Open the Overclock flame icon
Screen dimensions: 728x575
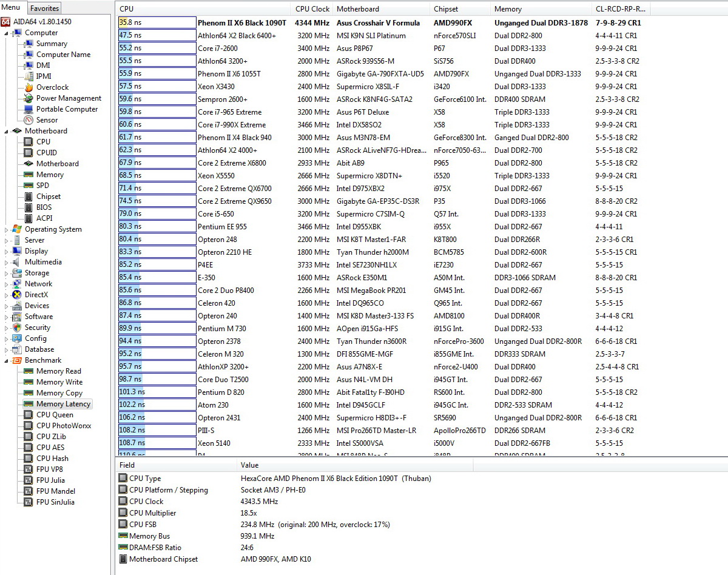click(x=28, y=87)
